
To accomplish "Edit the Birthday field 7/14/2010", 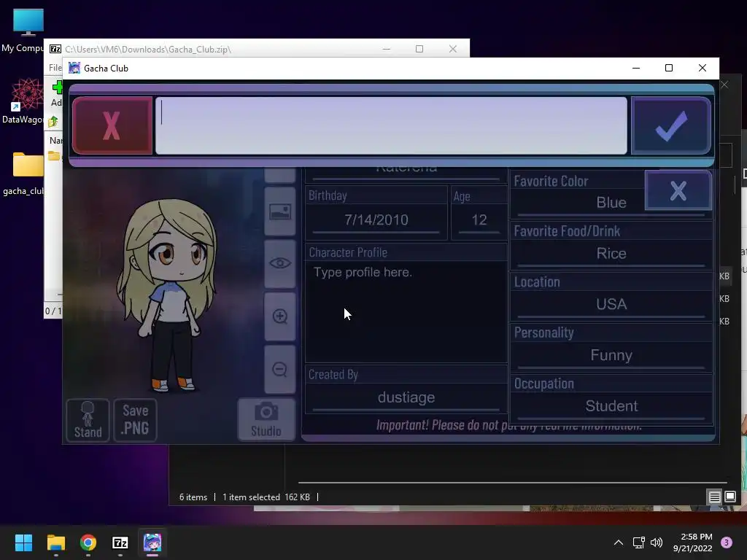I will [376, 220].
